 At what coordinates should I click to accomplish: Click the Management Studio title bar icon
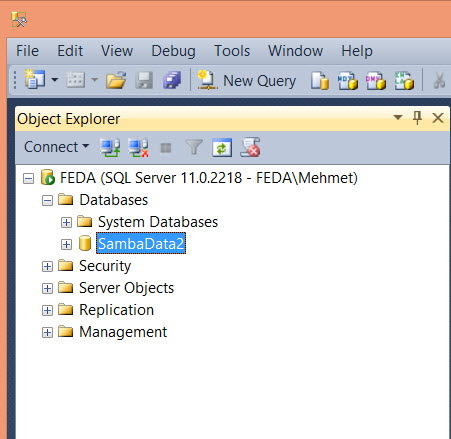point(19,20)
